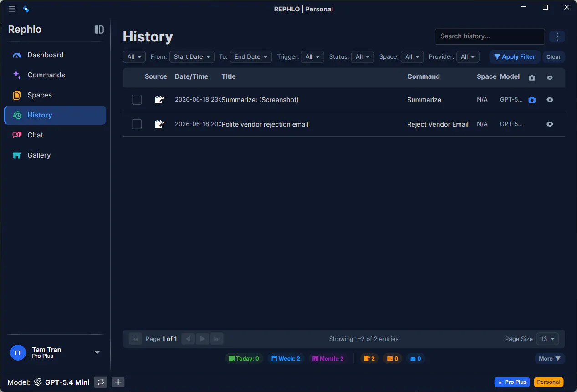Click the Personal badge in status bar
This screenshot has width=577, height=392.
click(549, 382)
